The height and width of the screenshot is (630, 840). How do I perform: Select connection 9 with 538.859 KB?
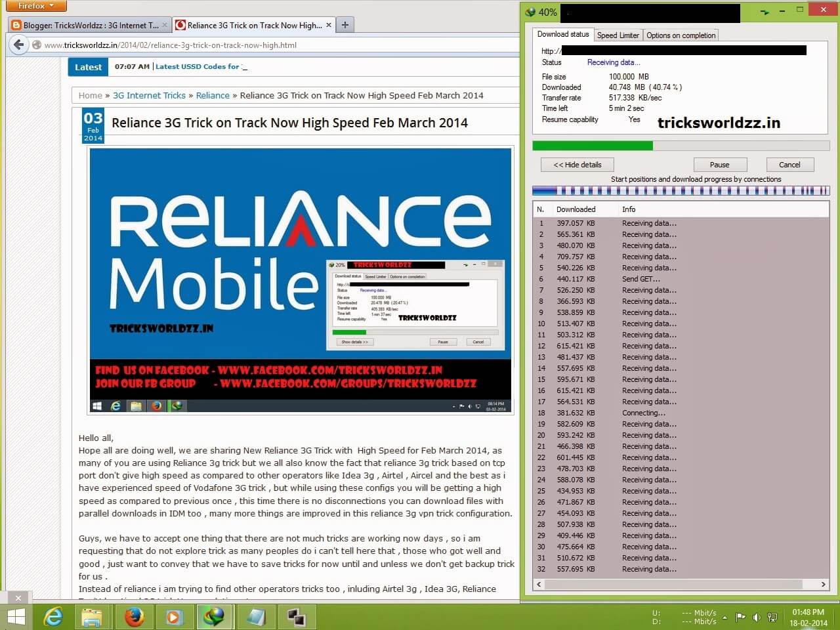click(x=681, y=312)
